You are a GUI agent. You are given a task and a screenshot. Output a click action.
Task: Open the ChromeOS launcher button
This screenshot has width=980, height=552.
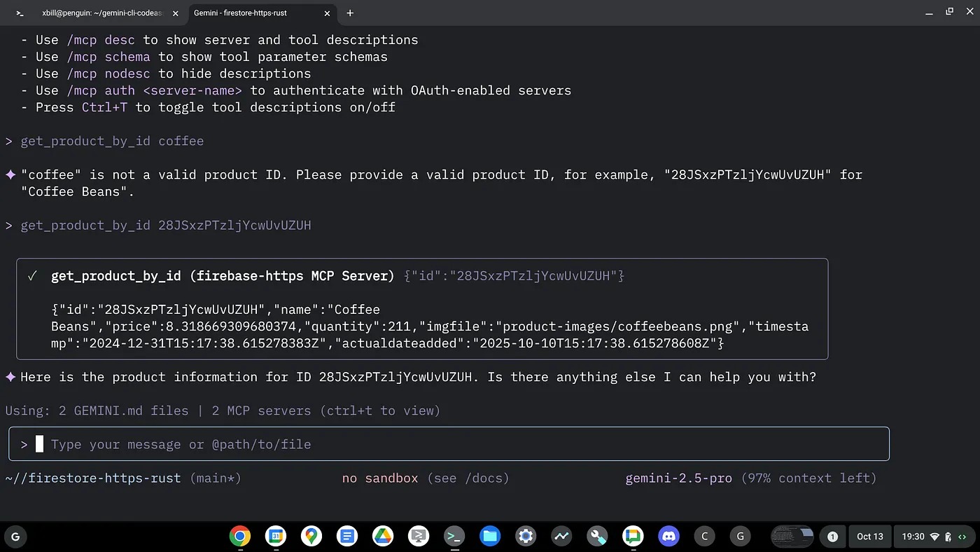click(x=15, y=537)
